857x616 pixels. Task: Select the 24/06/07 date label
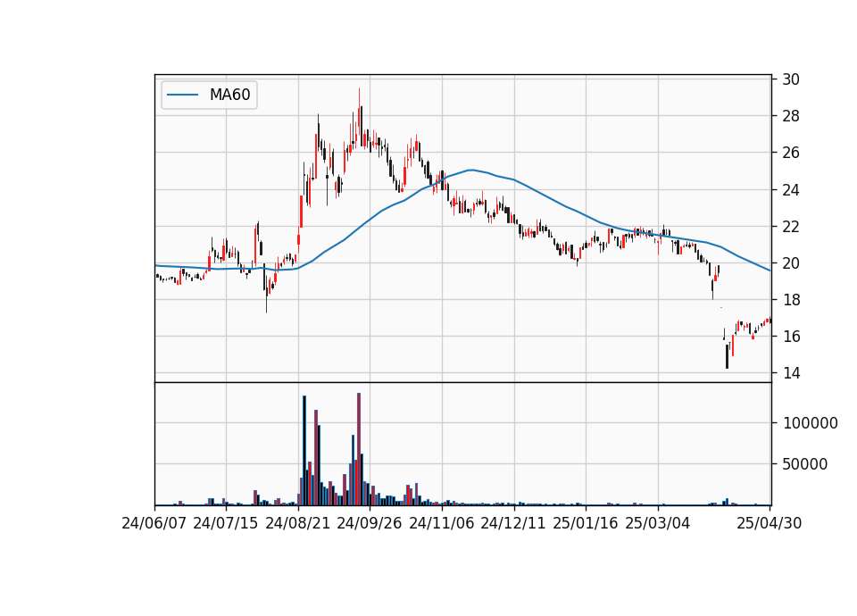(154, 523)
